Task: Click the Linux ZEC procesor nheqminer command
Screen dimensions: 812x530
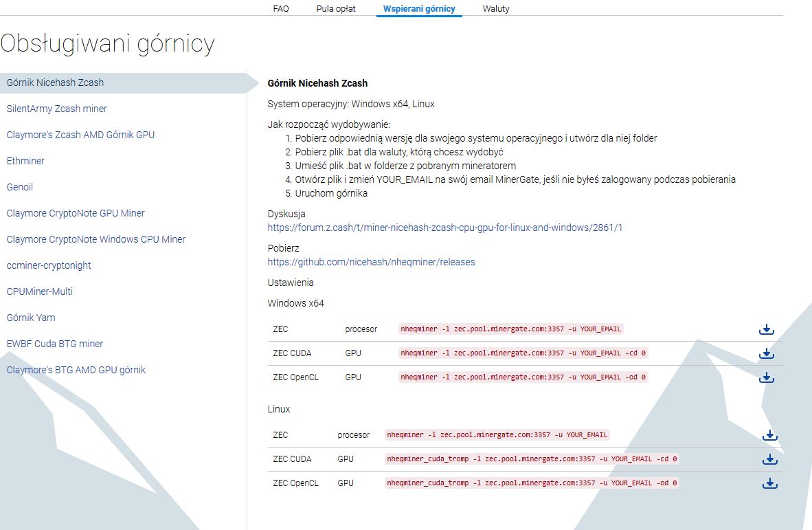Action: point(497,434)
